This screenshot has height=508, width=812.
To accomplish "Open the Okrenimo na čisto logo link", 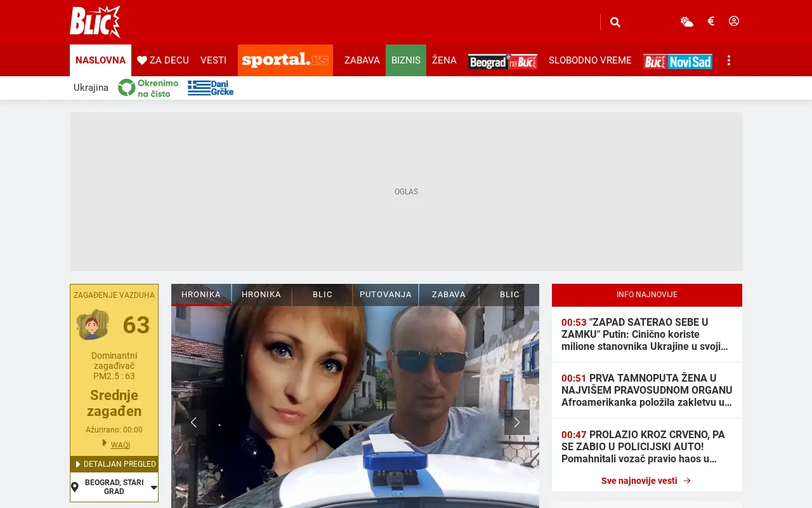I will tap(148, 88).
